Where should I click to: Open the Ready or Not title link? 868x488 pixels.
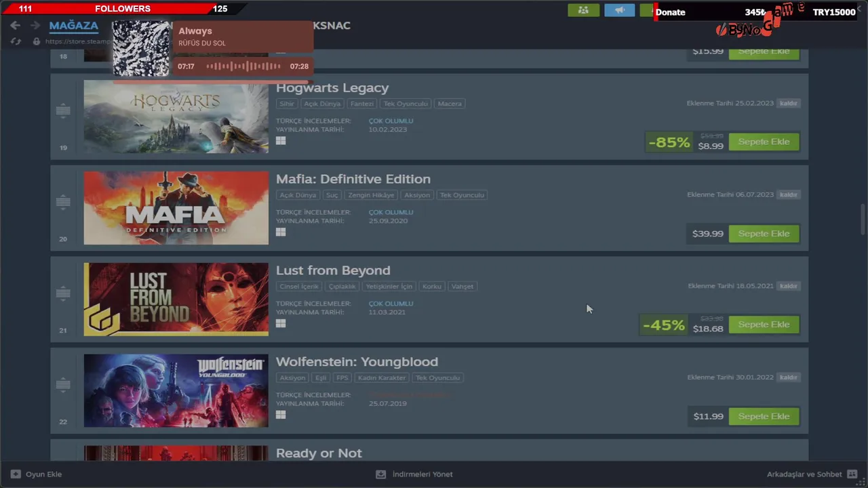[319, 453]
